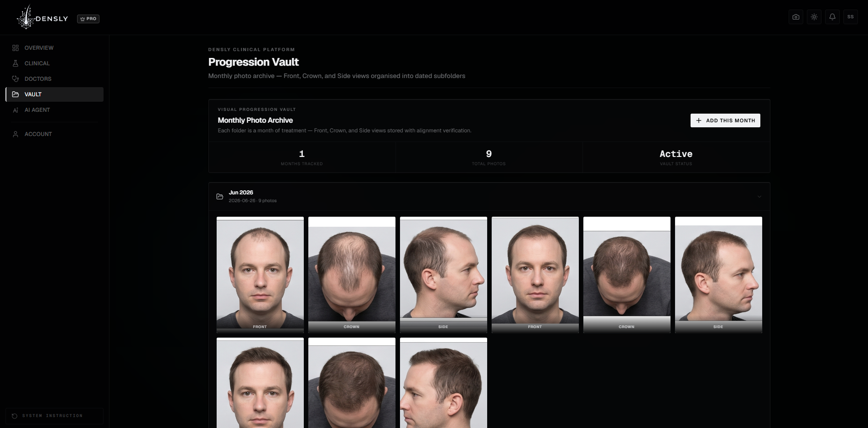The height and width of the screenshot is (428, 868).
Task: Click the Densly logo
Action: [42, 18]
